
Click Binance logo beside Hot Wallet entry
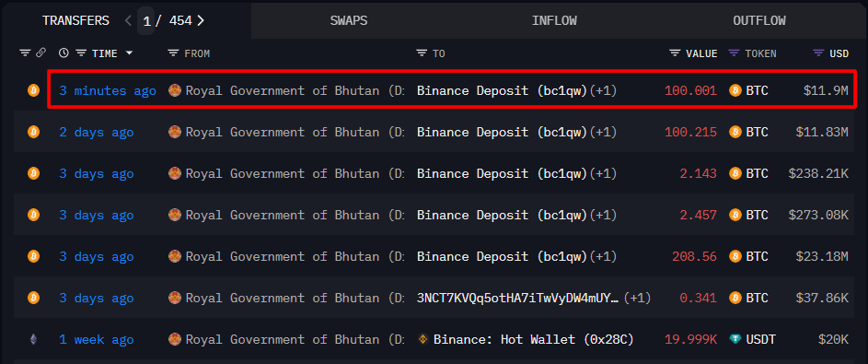(423, 339)
